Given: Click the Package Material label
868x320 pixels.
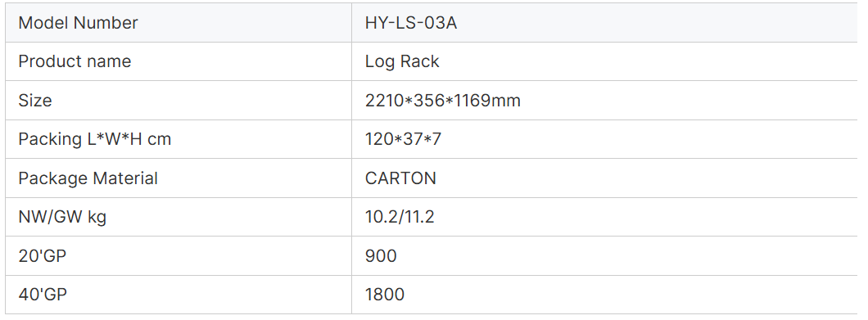Looking at the screenshot, I should click(88, 178).
